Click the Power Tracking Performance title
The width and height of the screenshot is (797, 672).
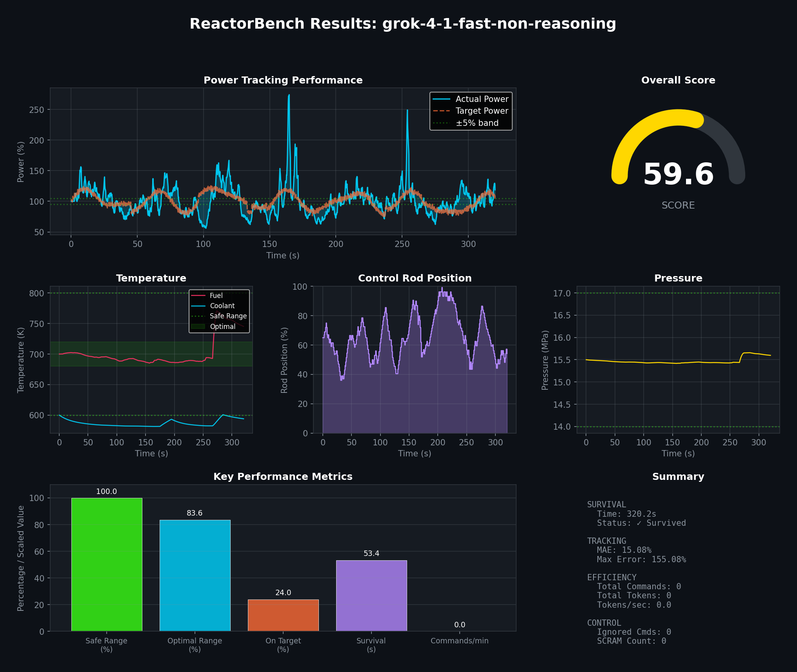pos(283,80)
